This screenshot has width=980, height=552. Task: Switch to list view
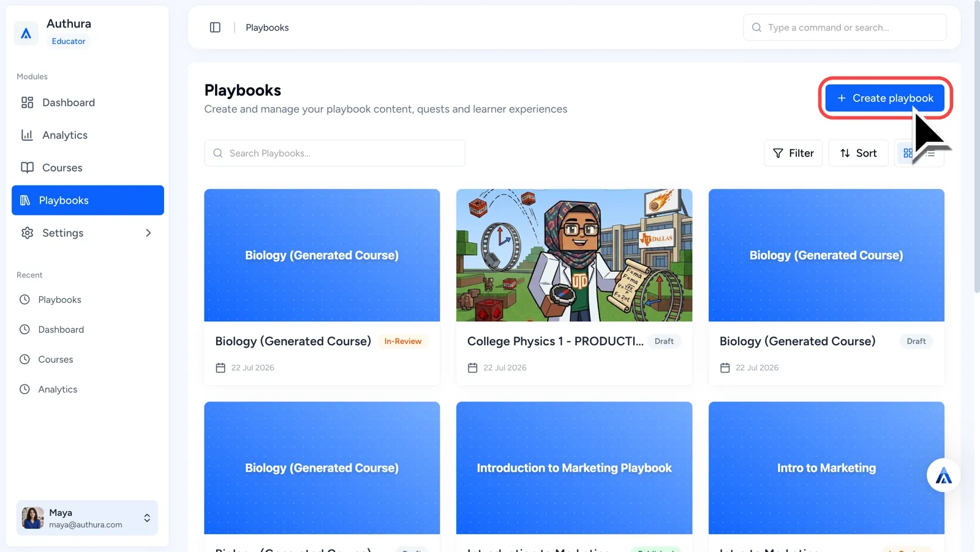[x=931, y=153]
